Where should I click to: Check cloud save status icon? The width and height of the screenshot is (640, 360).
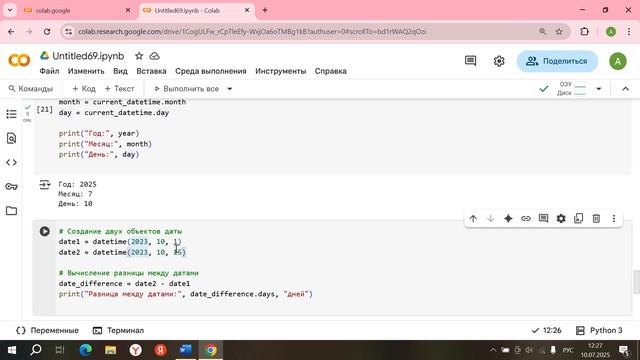[154, 56]
